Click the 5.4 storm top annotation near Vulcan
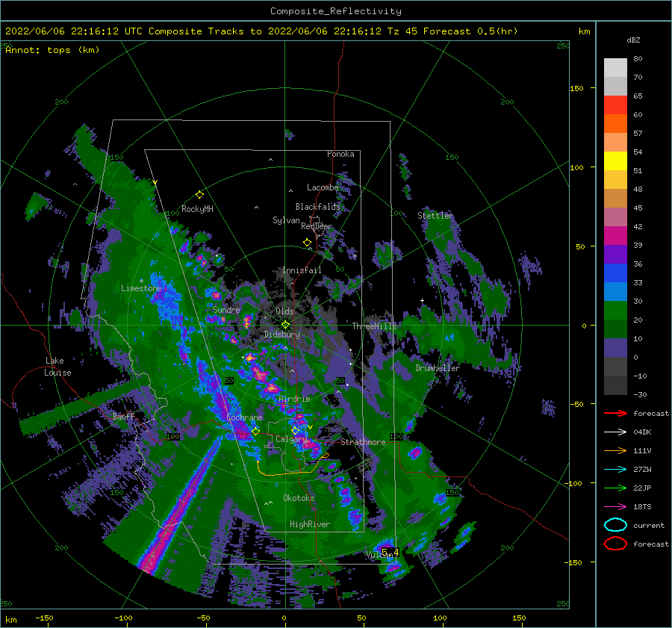The image size is (672, 628). pos(390,552)
